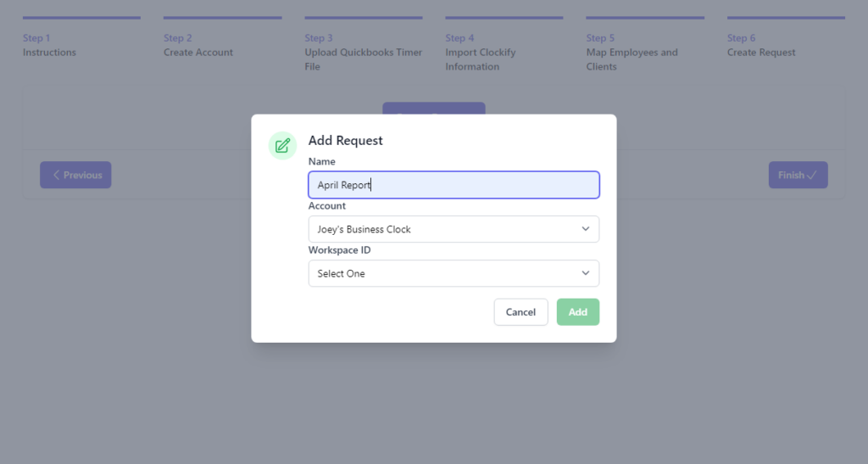Switch to Step 5 Map Employees and Clients
This screenshot has height=464, width=868.
point(645,44)
